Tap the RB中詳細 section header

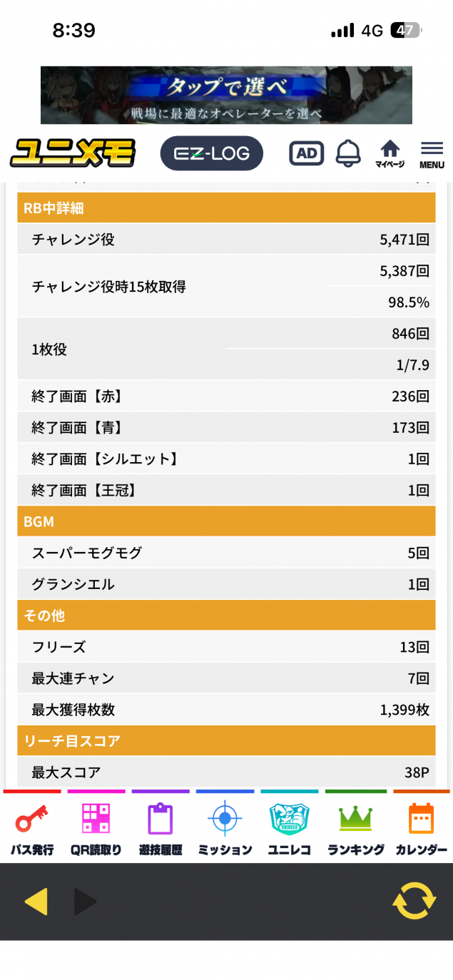click(x=226, y=208)
